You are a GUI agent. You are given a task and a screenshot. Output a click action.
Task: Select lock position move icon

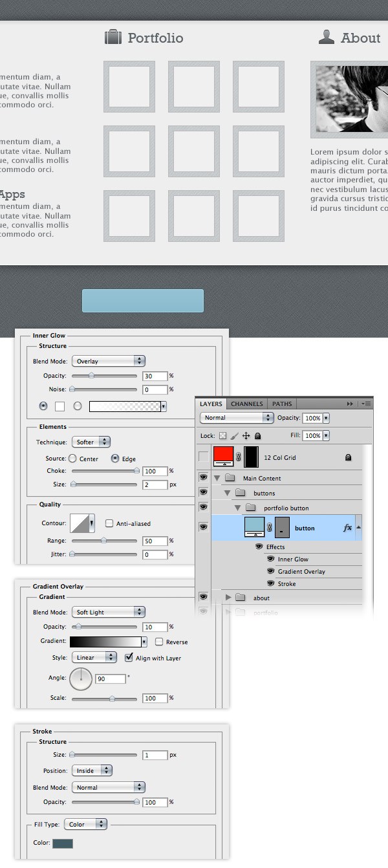(246, 436)
